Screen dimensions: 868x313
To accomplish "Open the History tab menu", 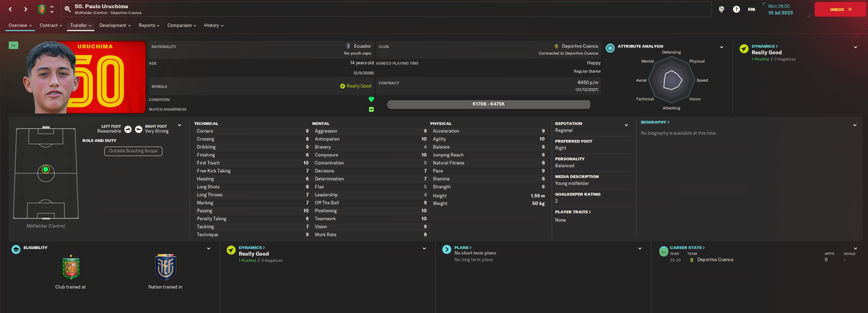I will coord(214,25).
